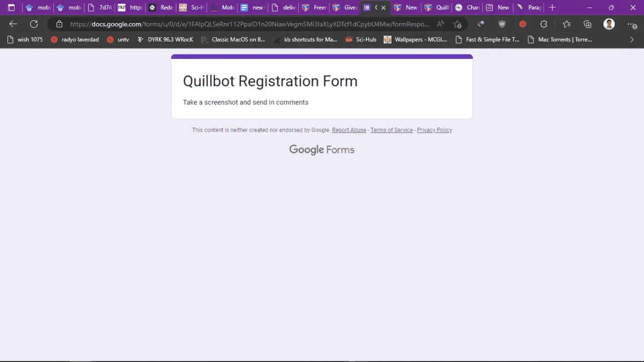Click the Read aloud icon

point(440,24)
